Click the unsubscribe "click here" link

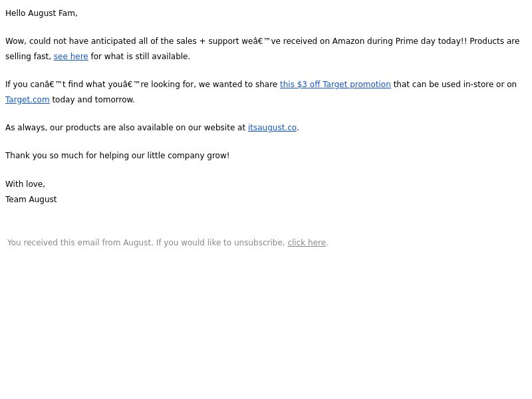(307, 243)
